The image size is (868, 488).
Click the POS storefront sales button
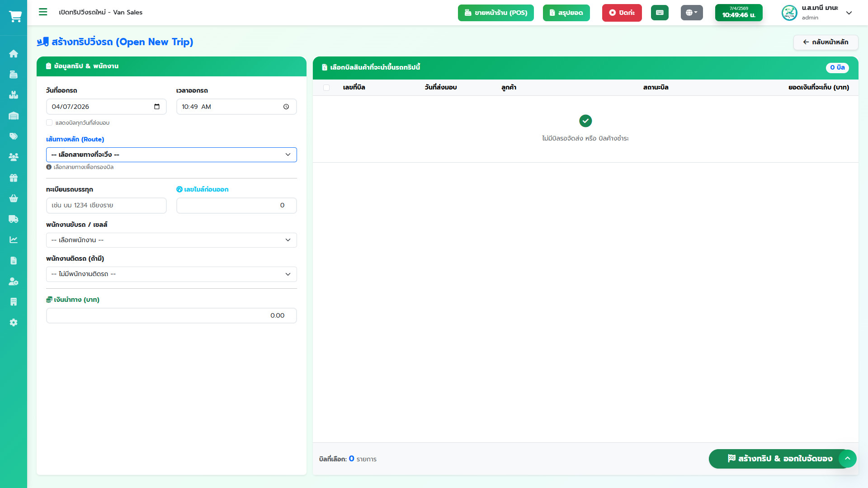495,13
